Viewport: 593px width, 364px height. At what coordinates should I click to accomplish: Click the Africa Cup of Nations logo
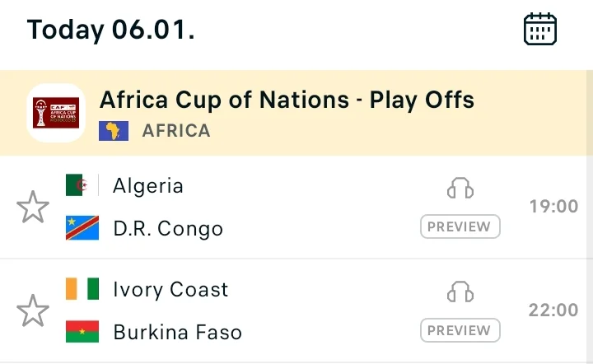coord(55,113)
